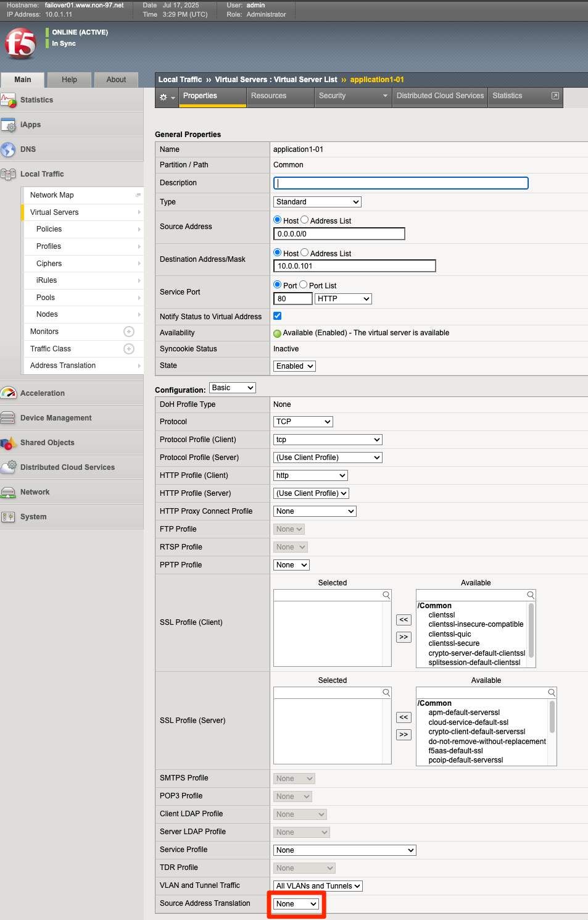Select Host radio for Source Address
The width and height of the screenshot is (588, 920).
click(x=278, y=220)
